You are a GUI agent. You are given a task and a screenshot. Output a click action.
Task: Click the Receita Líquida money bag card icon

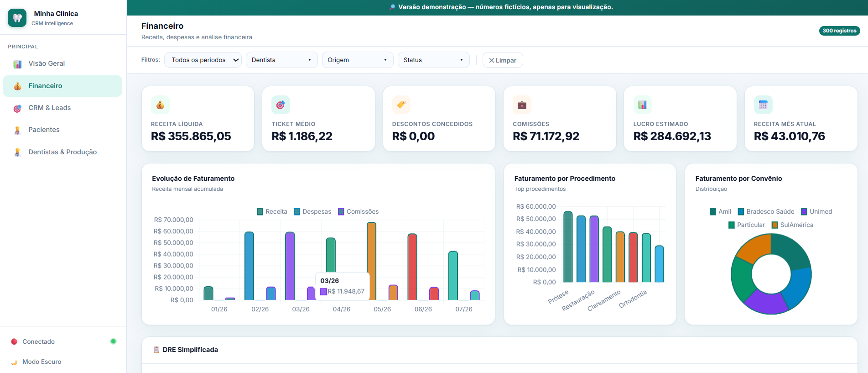click(x=160, y=105)
